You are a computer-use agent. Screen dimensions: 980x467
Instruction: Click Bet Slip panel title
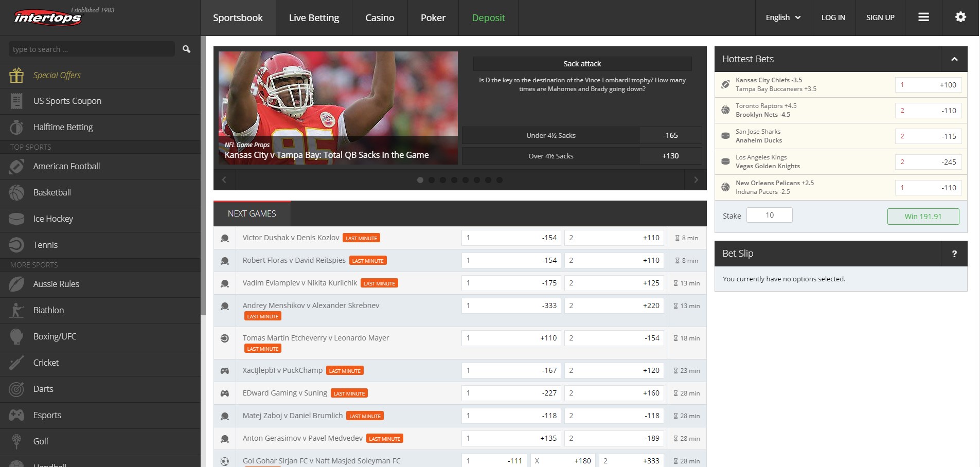(x=738, y=254)
